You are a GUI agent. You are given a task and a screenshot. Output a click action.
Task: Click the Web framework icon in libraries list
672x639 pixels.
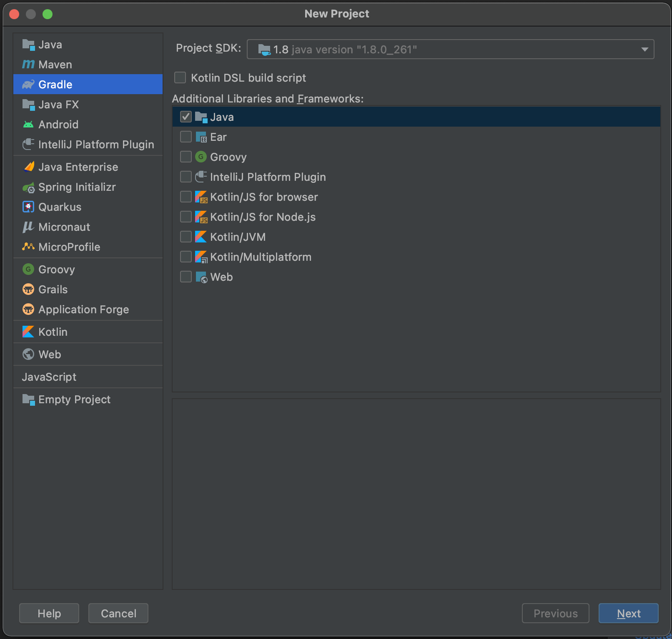(201, 277)
